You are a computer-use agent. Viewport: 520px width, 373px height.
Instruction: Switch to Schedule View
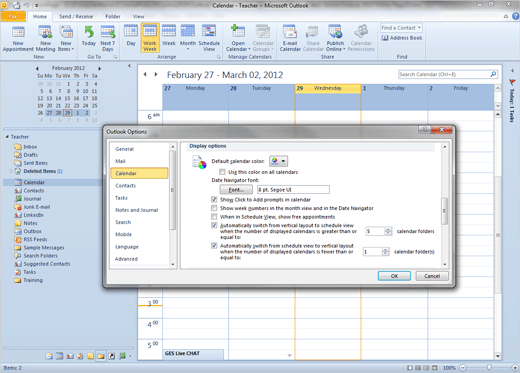209,39
